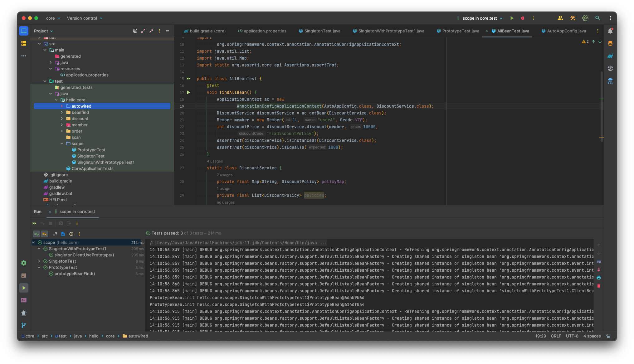Toggle soft-wrap in console output
Screen dimensions: 634x364
click(x=599, y=262)
